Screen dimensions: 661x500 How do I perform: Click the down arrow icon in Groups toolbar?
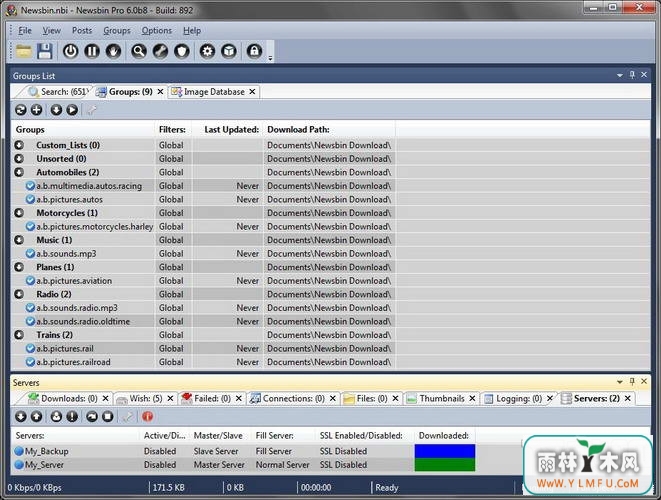(x=56, y=110)
